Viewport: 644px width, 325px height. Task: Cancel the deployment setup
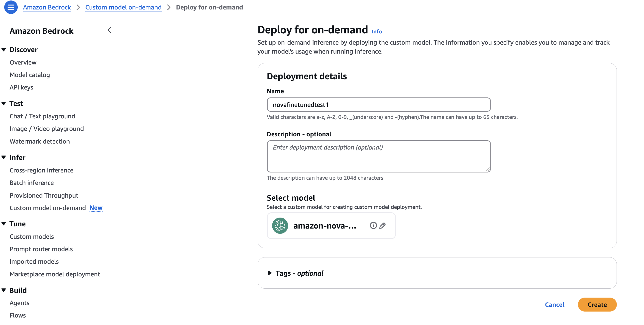554,305
